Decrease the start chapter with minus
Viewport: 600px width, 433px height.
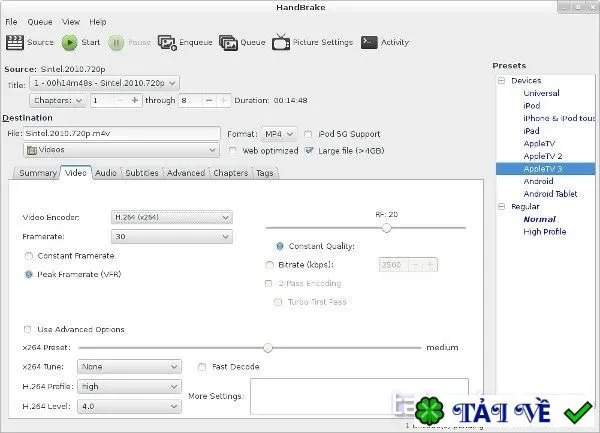pos(120,101)
